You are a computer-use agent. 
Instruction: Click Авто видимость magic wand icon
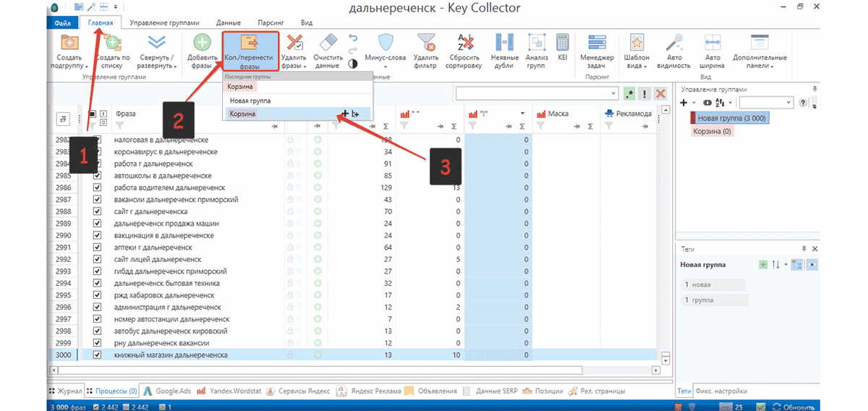point(674,42)
